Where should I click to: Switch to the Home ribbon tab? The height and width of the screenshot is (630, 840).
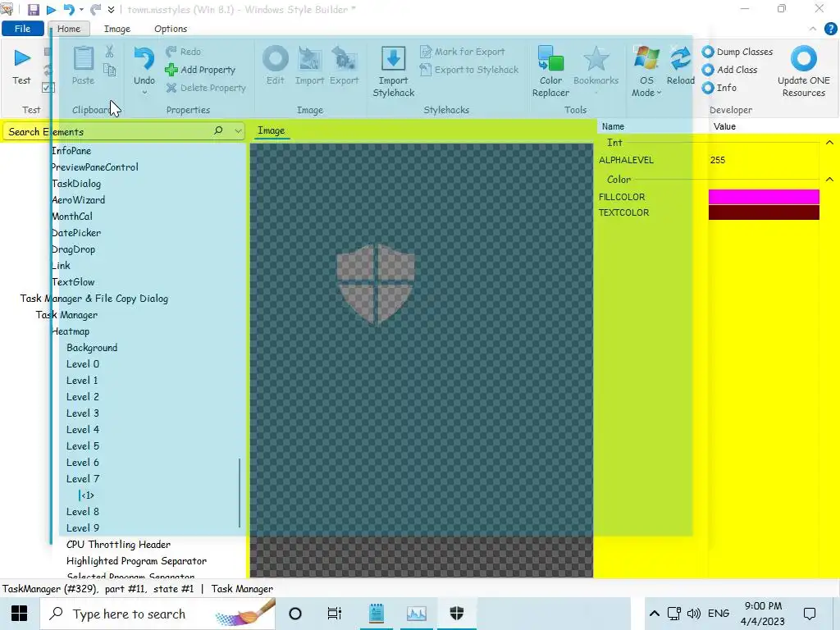[x=69, y=29]
